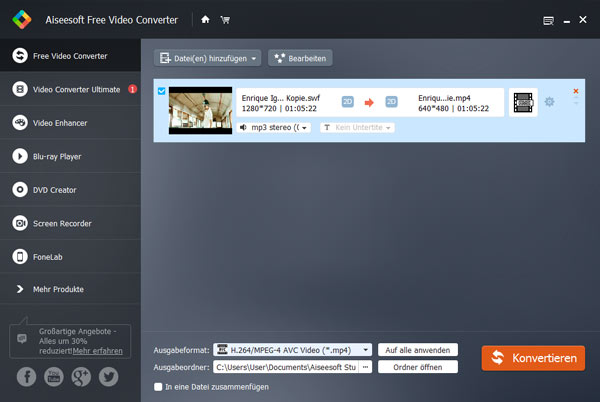Select output info 640*480 | 01:05:22
This screenshot has width=600, height=402.
click(x=453, y=108)
